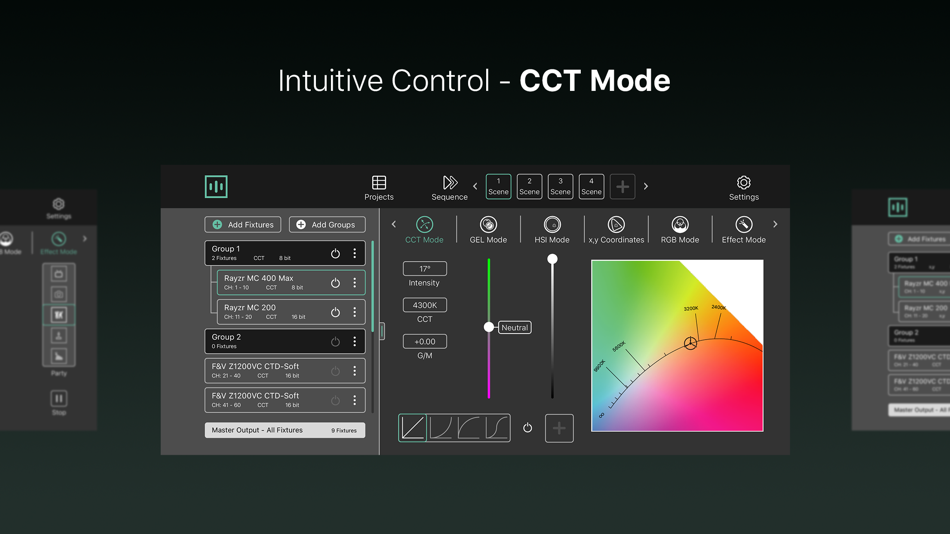Screen dimensions: 950x534
Task: Open Settings gear in top bar
Action: pyautogui.click(x=743, y=188)
